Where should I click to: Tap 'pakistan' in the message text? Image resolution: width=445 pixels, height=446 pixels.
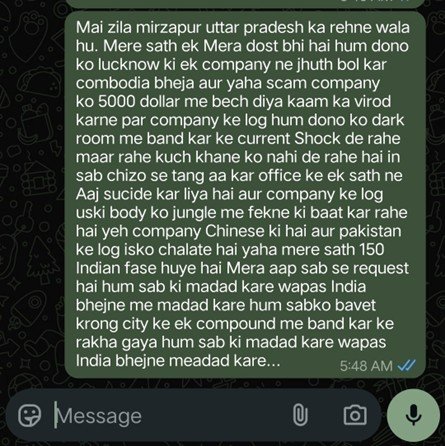(370, 231)
